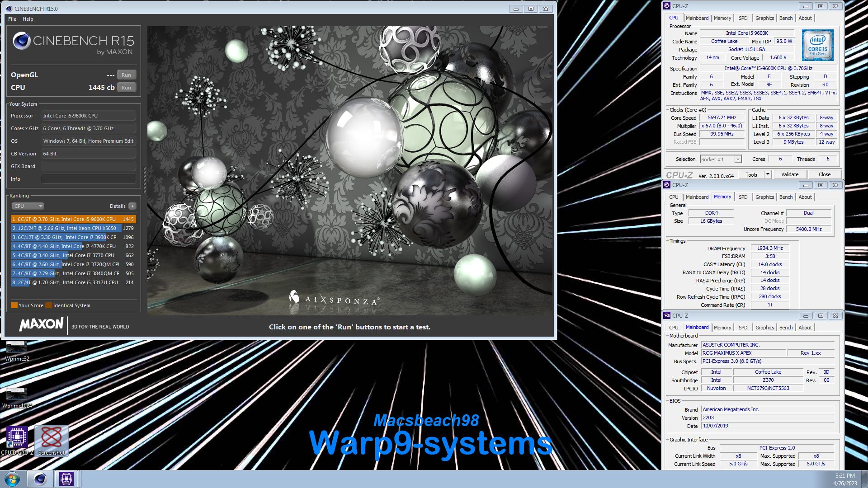868x488 pixels.
Task: Switch to CPU-Z taskbar icon
Action: tap(66, 479)
